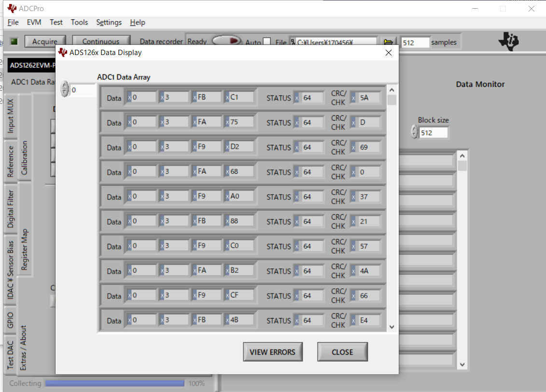Click the data byte value 68
The height and width of the screenshot is (392, 546).
point(241,171)
